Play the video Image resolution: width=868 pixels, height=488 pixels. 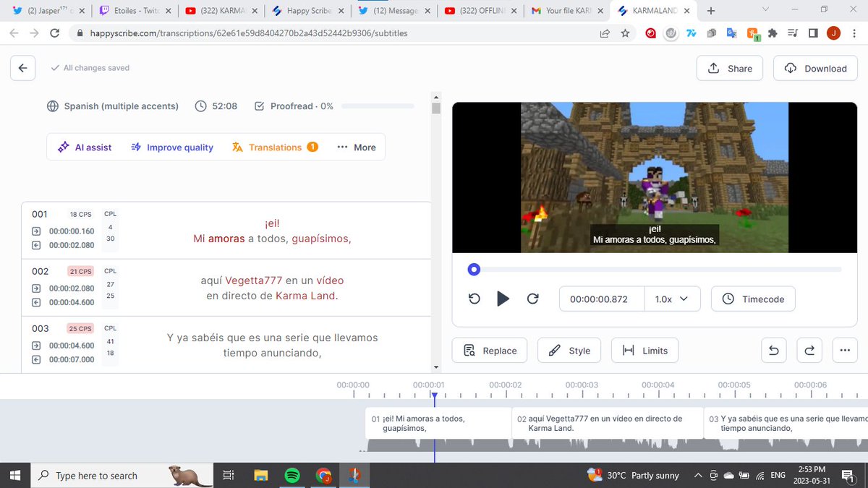pos(503,299)
